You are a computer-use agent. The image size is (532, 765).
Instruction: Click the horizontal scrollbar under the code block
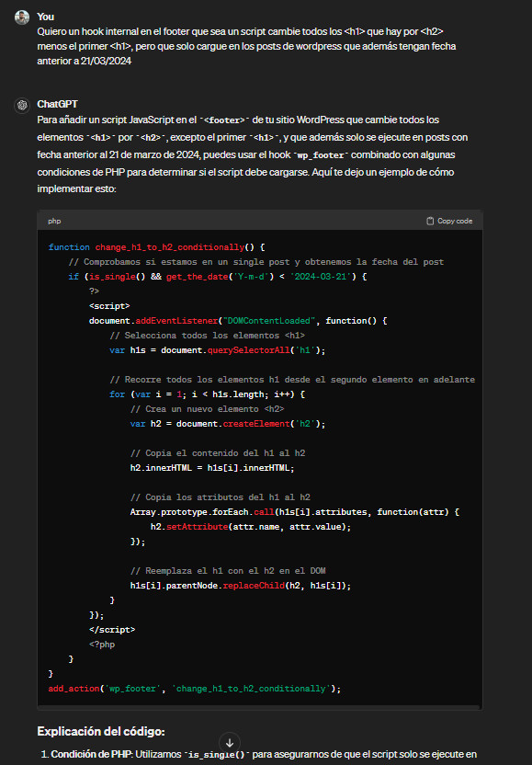pyautogui.click(x=260, y=707)
